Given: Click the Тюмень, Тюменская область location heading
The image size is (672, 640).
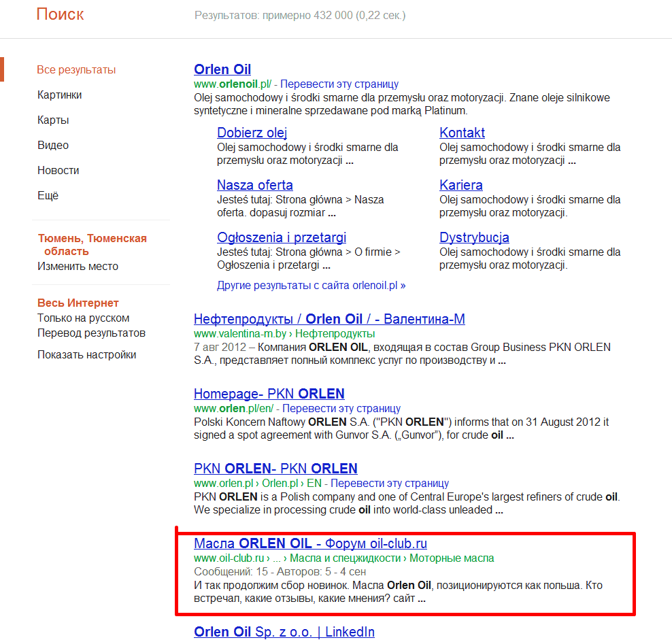Looking at the screenshot, I should pos(92,245).
